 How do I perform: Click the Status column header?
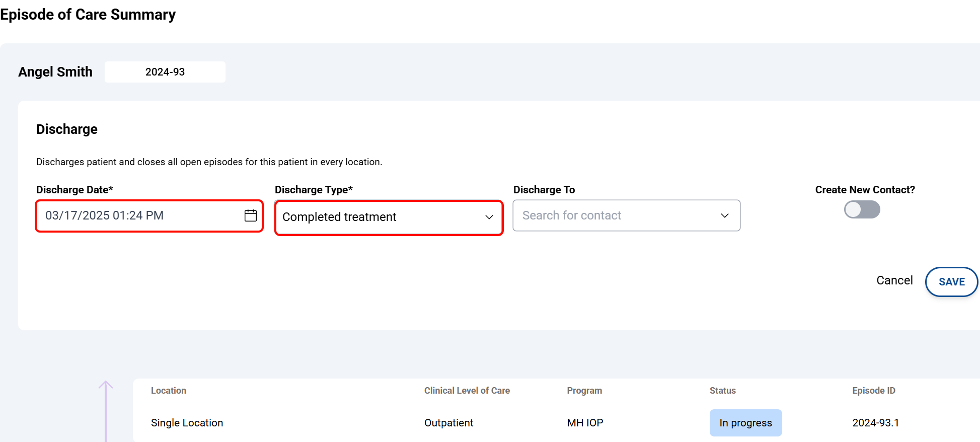[722, 391]
